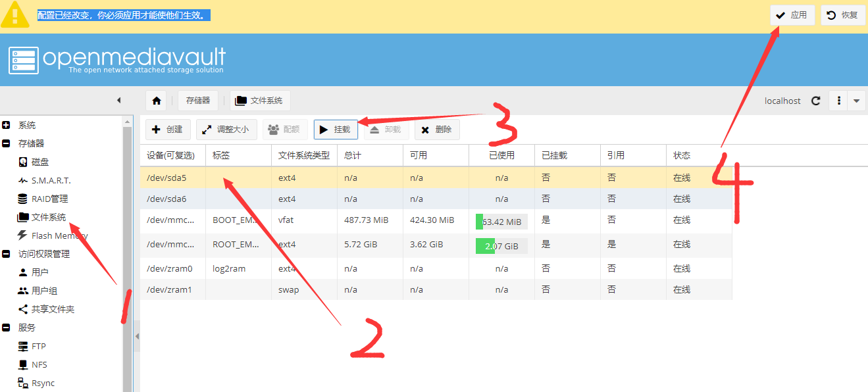This screenshot has width=868, height=392.
Task: Click the disabled 卸载 unmount button
Action: (x=386, y=130)
